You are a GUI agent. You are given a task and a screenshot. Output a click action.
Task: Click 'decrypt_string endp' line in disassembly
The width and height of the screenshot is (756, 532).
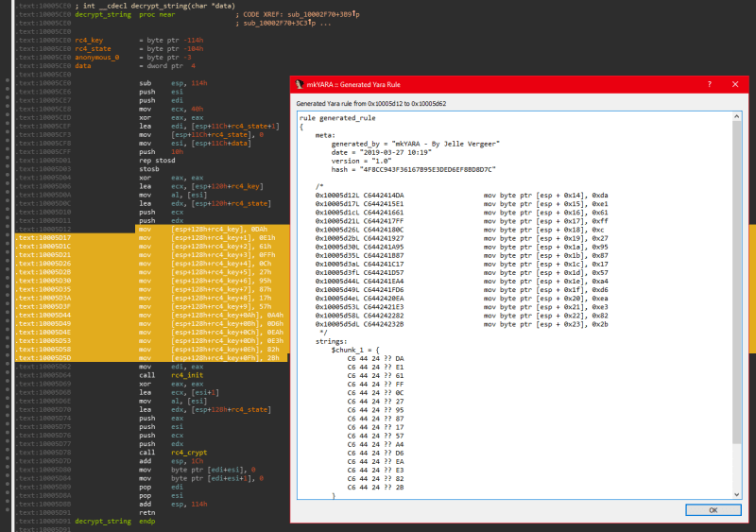pos(115,522)
